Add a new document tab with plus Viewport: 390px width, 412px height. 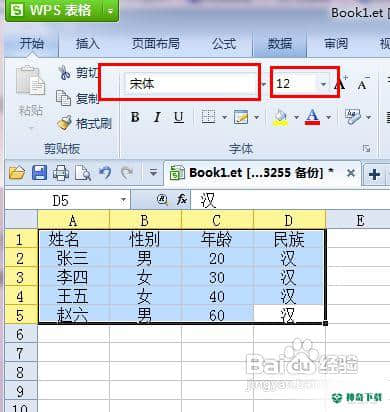click(374, 174)
